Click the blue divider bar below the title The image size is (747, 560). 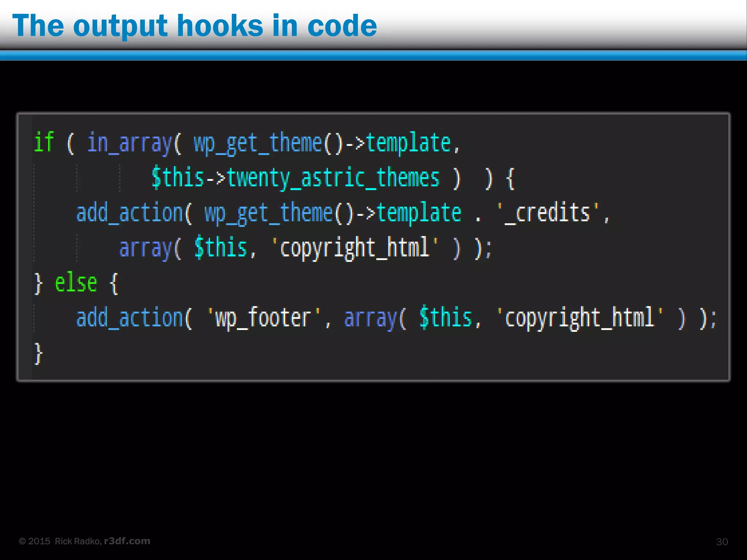coord(373,55)
